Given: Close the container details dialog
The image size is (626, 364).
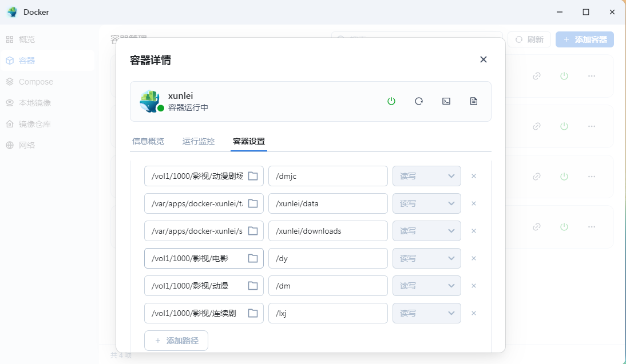Looking at the screenshot, I should tap(484, 59).
